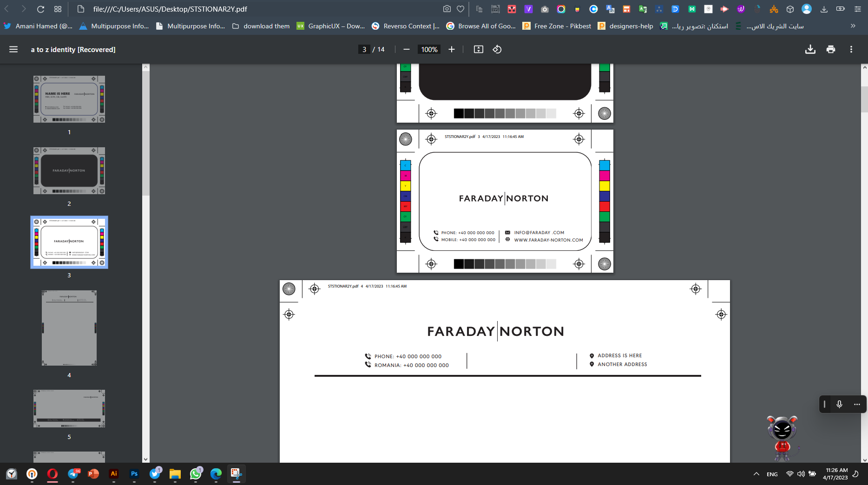
Task: Open the Free Zone - Pikbest bookmark
Action: pos(557,26)
